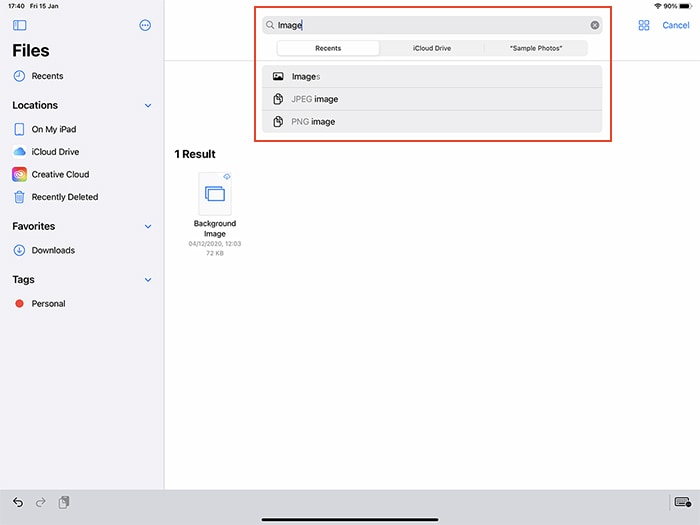Choose the JPEG image suggestion

[432, 99]
